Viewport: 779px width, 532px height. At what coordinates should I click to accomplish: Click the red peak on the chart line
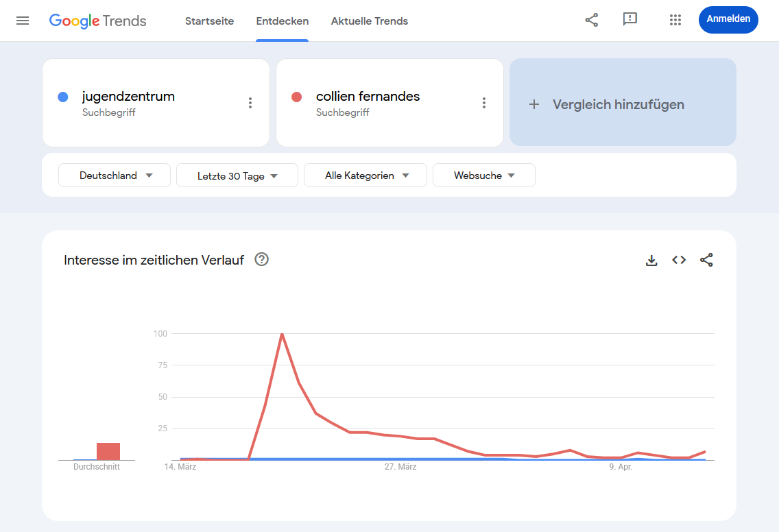(283, 334)
